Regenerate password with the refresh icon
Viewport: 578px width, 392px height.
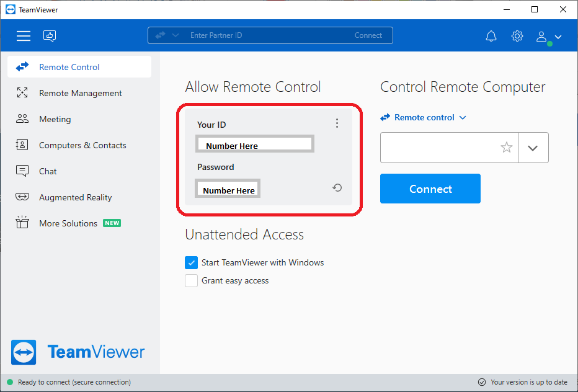(x=337, y=188)
